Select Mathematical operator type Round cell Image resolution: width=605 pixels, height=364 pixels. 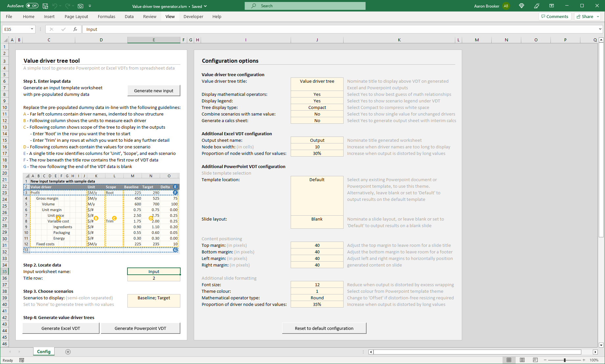pos(317,298)
